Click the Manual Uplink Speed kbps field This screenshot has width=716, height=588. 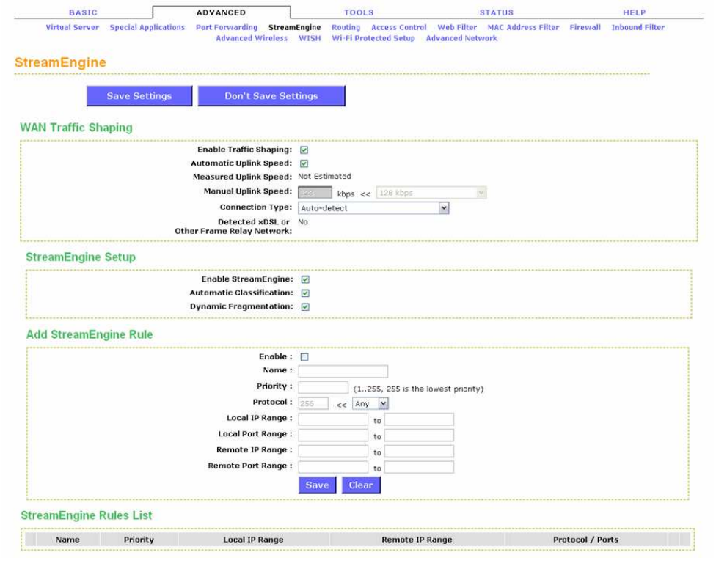[315, 193]
